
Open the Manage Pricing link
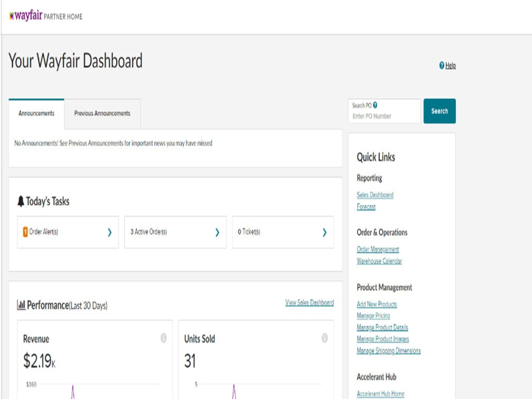pos(373,316)
